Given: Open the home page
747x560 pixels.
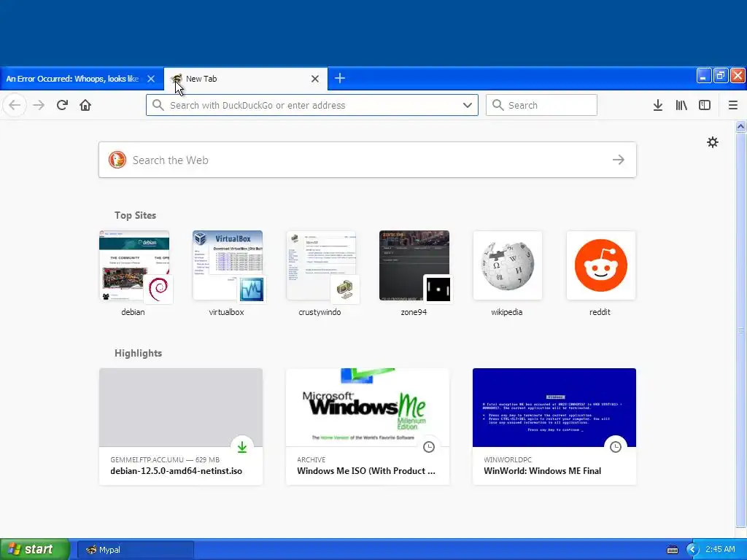Looking at the screenshot, I should click(85, 105).
